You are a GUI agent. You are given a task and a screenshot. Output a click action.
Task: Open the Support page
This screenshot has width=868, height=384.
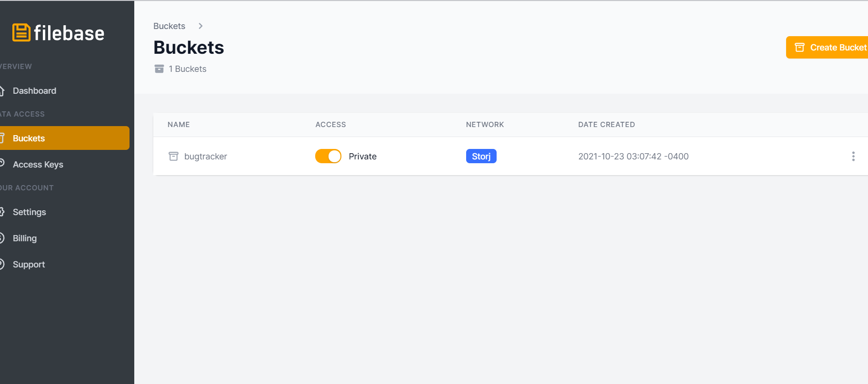coord(29,265)
